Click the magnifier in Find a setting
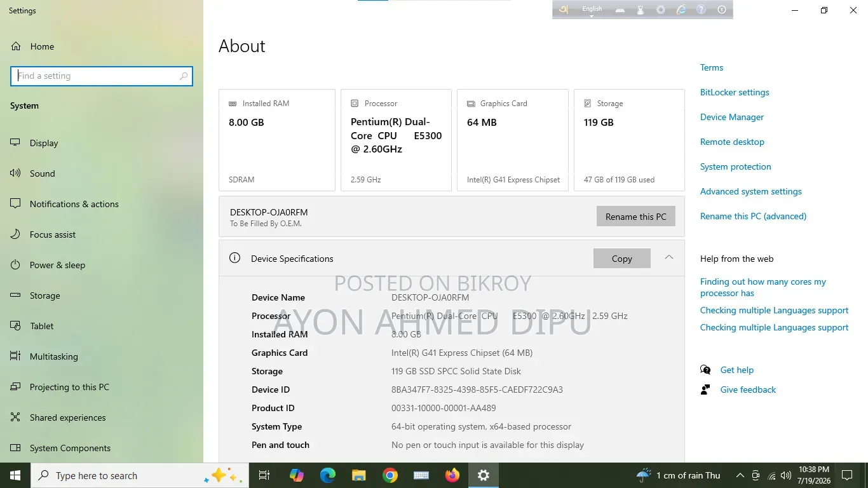868x488 pixels. point(184,76)
